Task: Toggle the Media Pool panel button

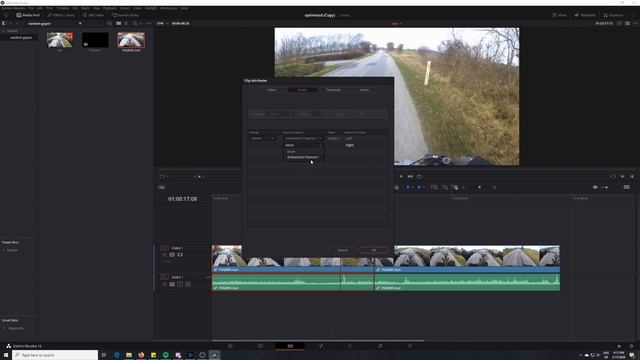Action: (28, 15)
